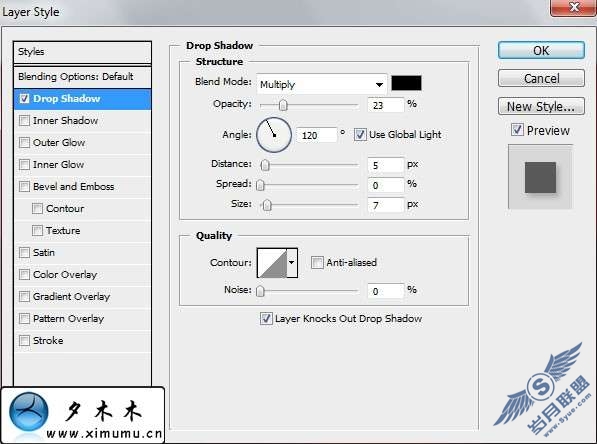Click the OK button
The height and width of the screenshot is (444, 597).
pos(541,50)
